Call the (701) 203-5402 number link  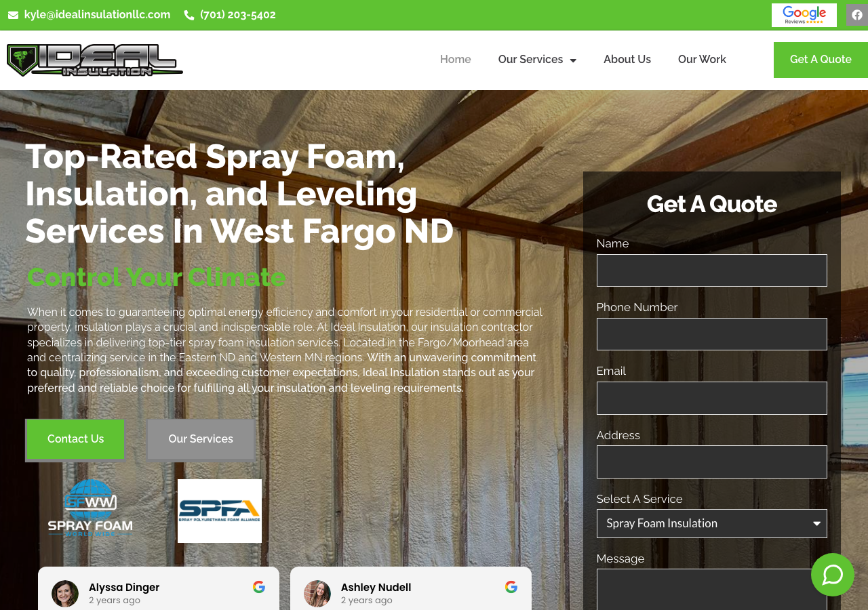(238, 15)
